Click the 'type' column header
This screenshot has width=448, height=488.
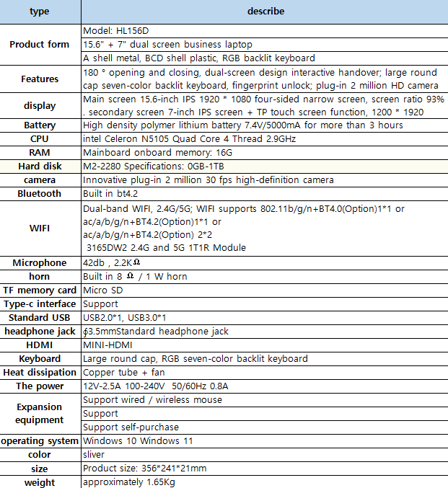[40, 12]
